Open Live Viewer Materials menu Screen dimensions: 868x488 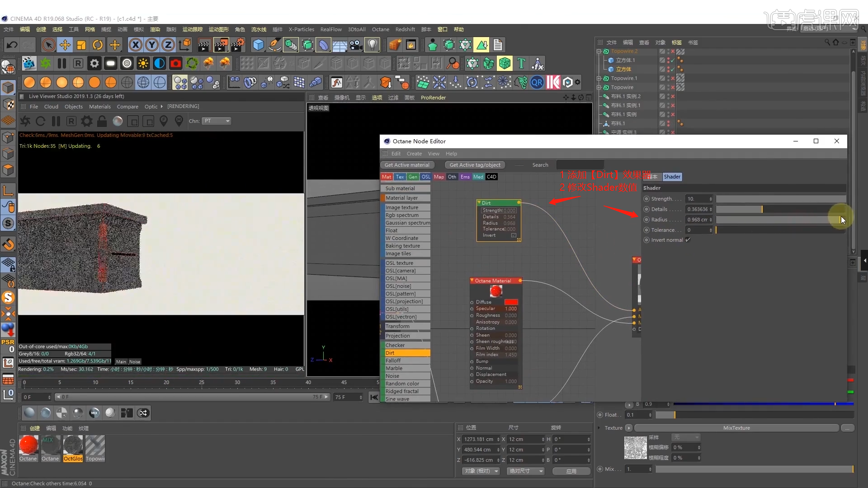click(x=100, y=107)
